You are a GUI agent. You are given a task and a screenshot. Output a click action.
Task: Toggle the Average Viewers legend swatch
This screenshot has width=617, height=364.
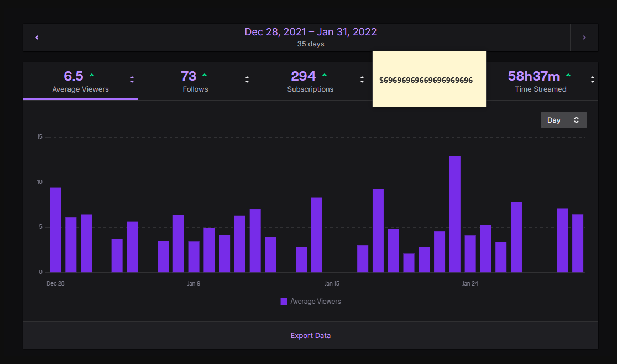tap(284, 302)
